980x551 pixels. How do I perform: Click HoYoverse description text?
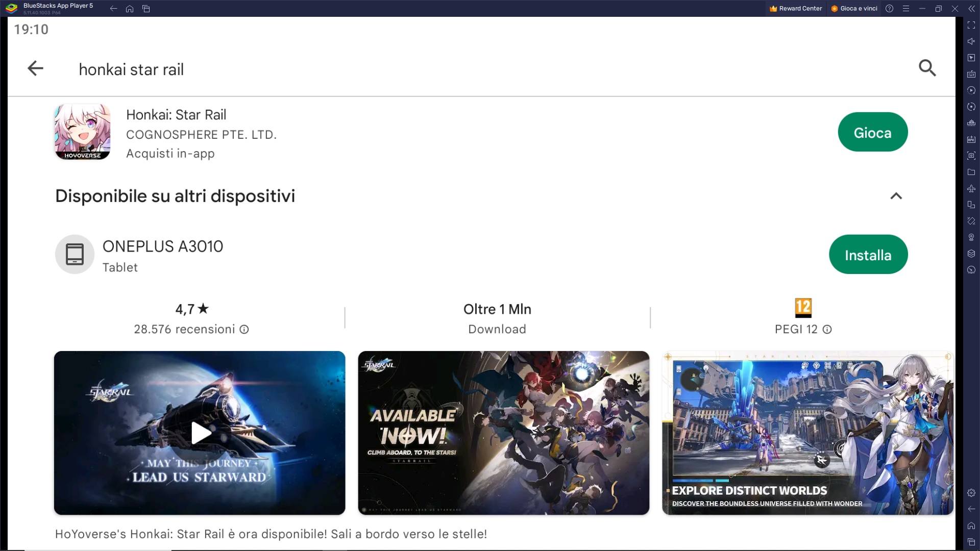coord(271,534)
